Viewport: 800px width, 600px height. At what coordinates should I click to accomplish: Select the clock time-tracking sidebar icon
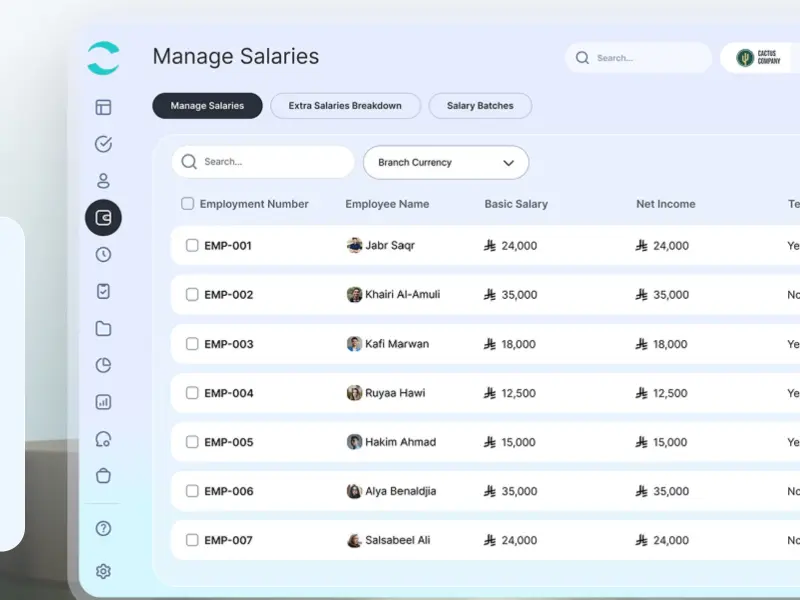[103, 254]
